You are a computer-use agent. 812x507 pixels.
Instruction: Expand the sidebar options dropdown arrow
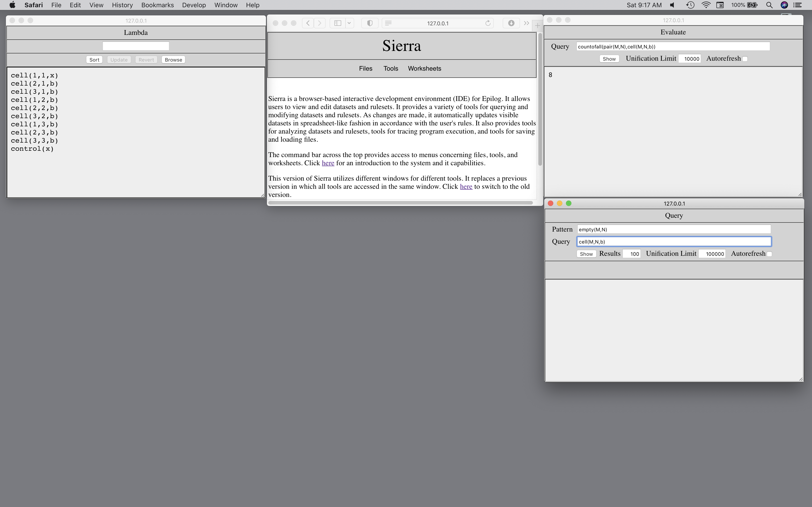pos(349,23)
